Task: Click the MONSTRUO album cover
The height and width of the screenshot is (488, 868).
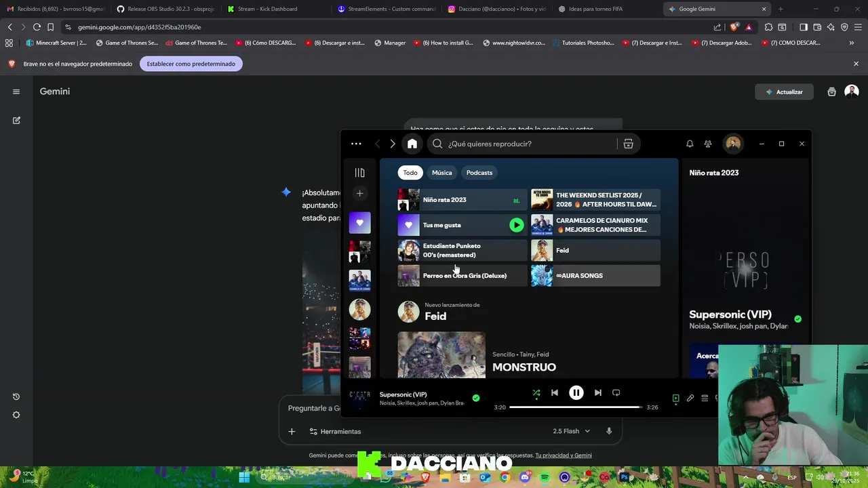Action: pos(441,354)
